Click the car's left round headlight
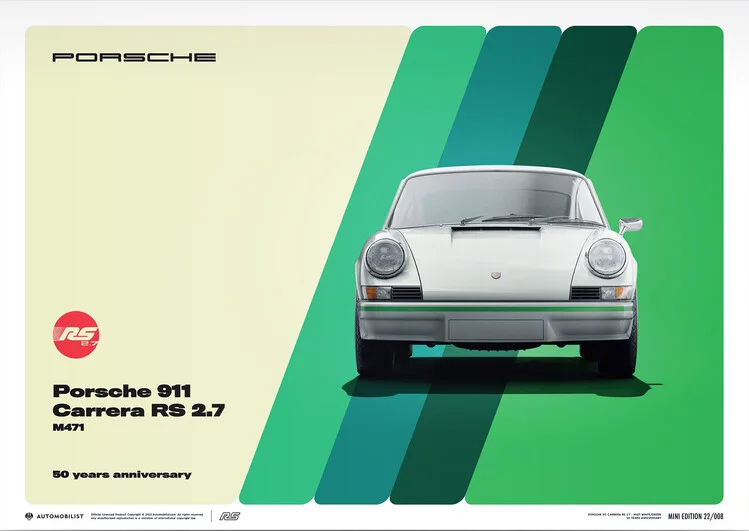This screenshot has width=749, height=531. (385, 258)
